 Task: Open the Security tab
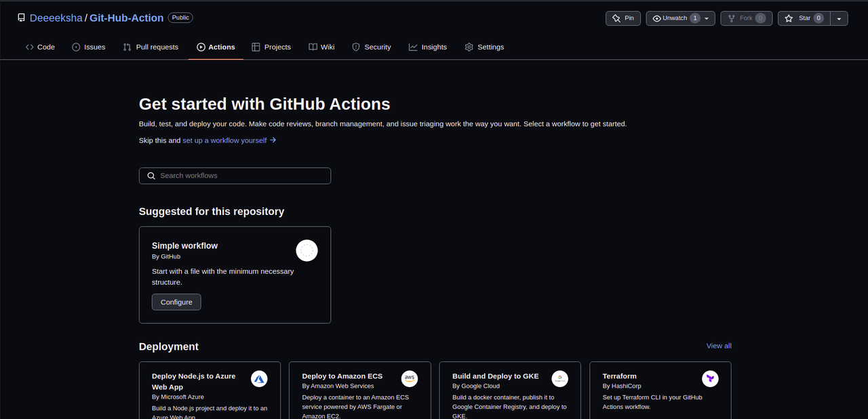[x=372, y=47]
